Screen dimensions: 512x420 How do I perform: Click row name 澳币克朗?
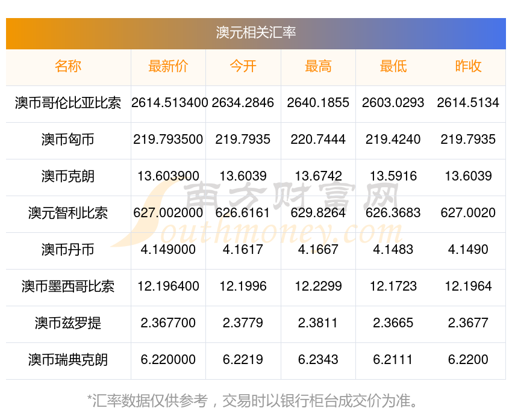[x=68, y=176]
